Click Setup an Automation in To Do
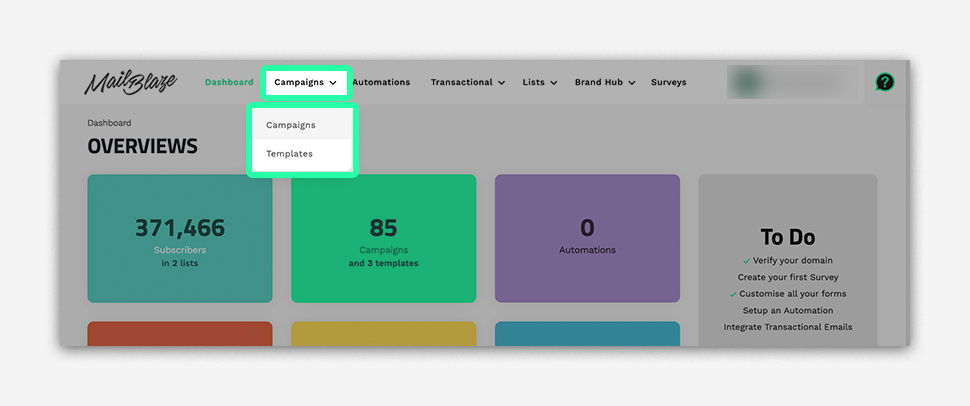The width and height of the screenshot is (970, 406). (x=788, y=310)
